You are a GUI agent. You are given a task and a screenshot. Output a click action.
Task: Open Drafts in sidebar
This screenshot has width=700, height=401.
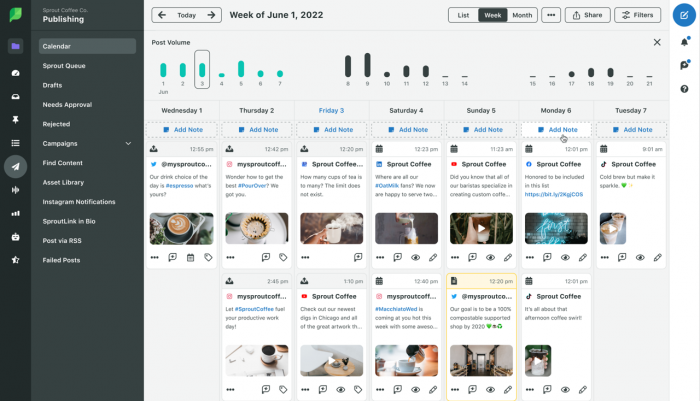coord(52,85)
